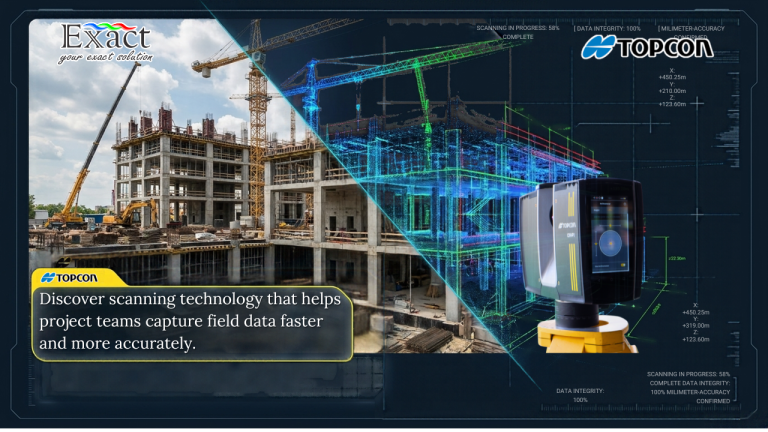Click 'DATA INTEGRITY: 100%' label at top
This screenshot has width=768, height=432.
click(607, 28)
